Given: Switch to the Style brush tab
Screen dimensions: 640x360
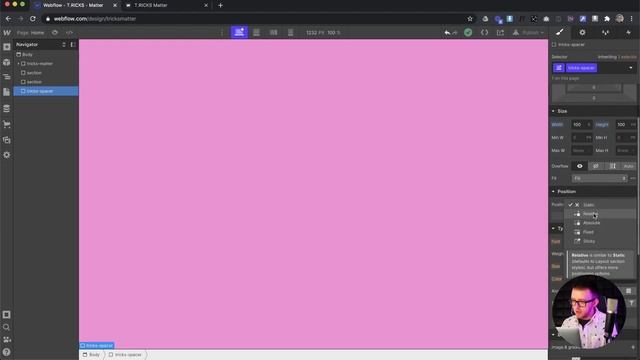Looking at the screenshot, I should 560,32.
